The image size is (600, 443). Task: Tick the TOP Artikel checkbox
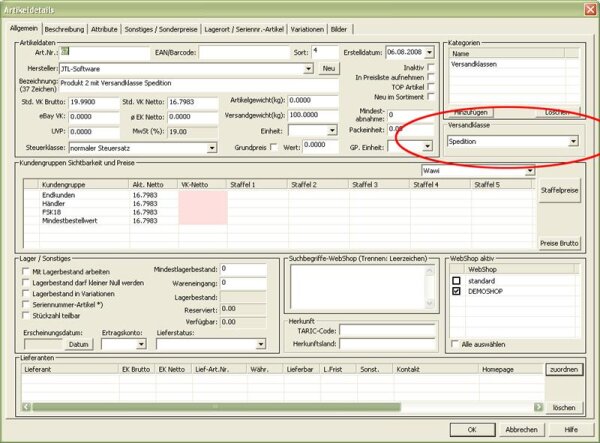click(x=430, y=87)
